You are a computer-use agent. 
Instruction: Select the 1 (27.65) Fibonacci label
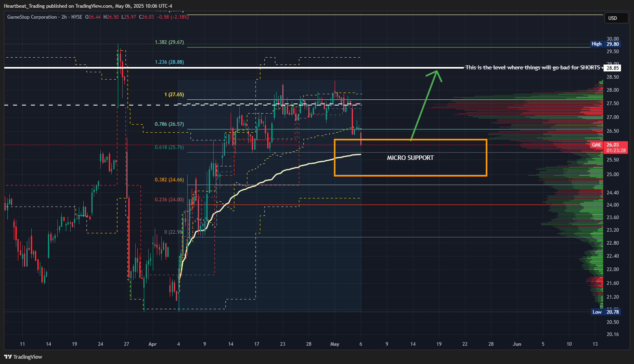[174, 95]
